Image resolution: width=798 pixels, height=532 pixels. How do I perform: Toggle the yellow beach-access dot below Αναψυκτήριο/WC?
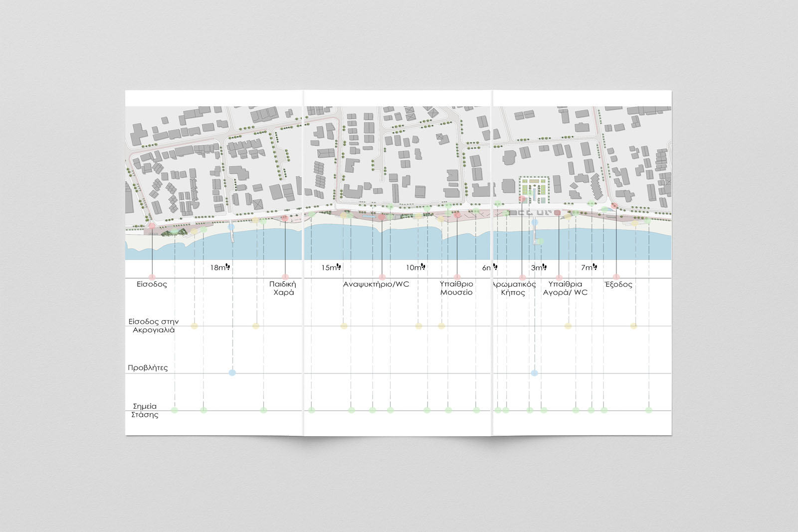343,327
